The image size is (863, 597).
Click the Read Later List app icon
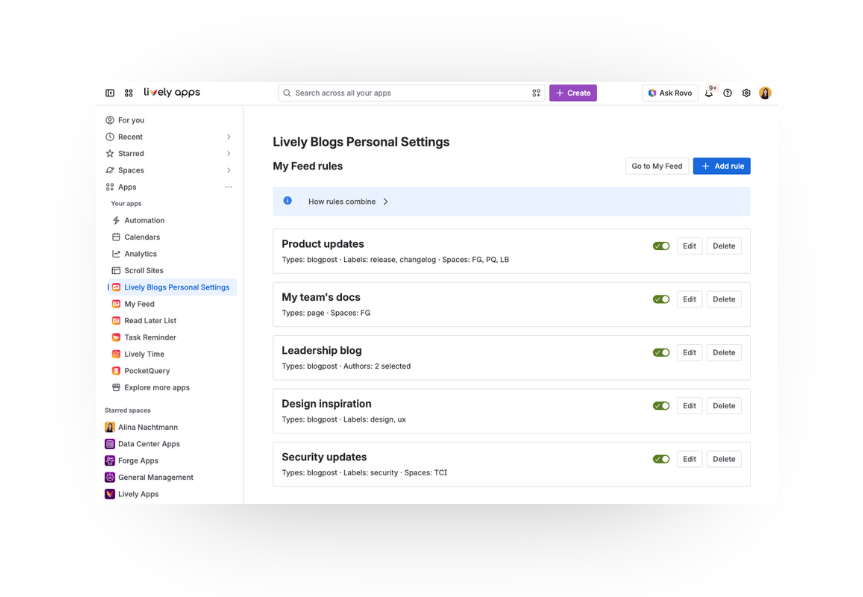point(116,320)
